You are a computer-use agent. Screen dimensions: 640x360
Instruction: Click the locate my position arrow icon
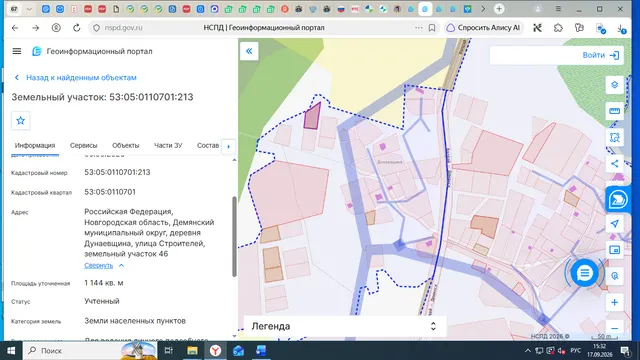[614, 224]
